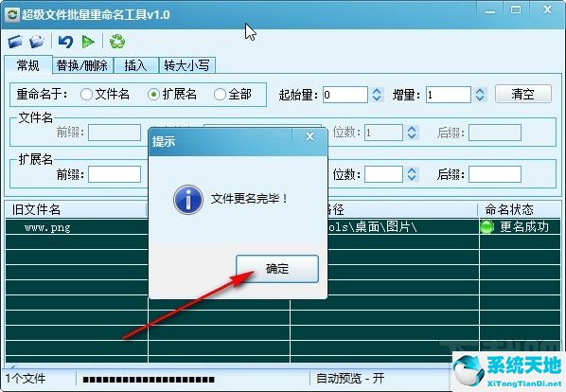This screenshot has width=566, height=392.
Task: Select the 全部 radio button
Action: tap(220, 95)
